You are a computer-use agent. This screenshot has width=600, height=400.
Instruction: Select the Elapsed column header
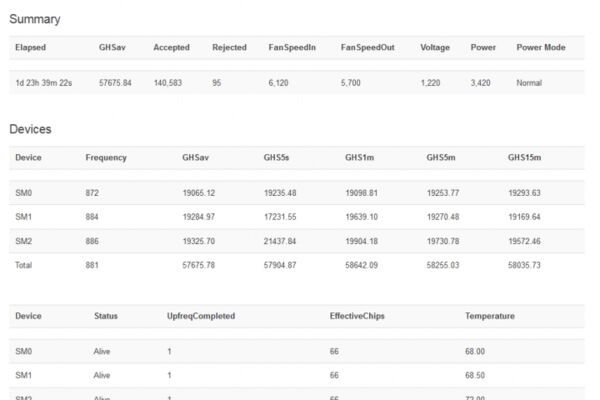[31, 47]
